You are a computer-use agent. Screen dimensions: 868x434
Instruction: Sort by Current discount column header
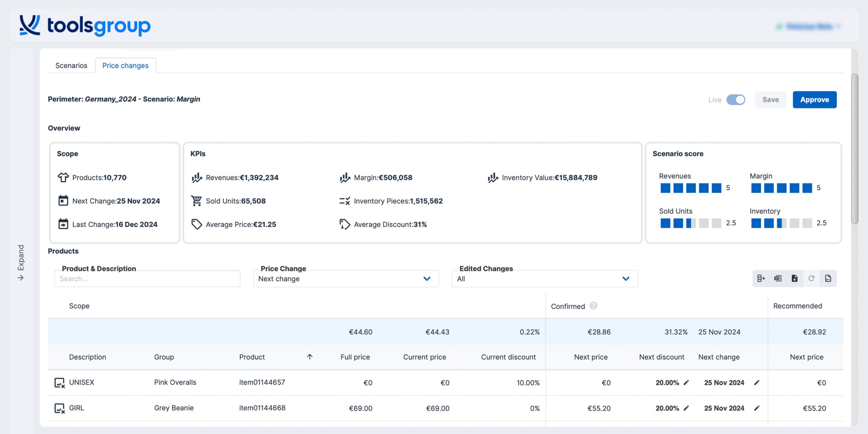508,357
